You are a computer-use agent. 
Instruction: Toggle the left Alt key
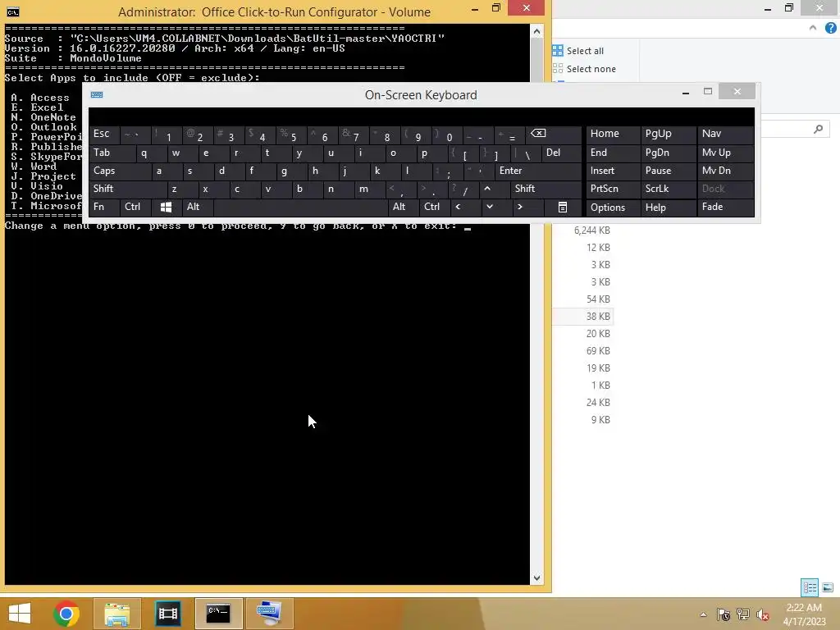pyautogui.click(x=197, y=207)
